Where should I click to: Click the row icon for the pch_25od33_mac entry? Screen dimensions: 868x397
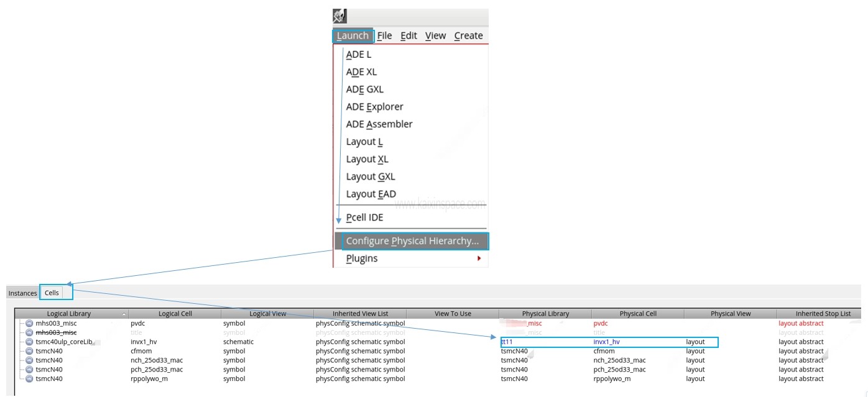pyautogui.click(x=29, y=370)
